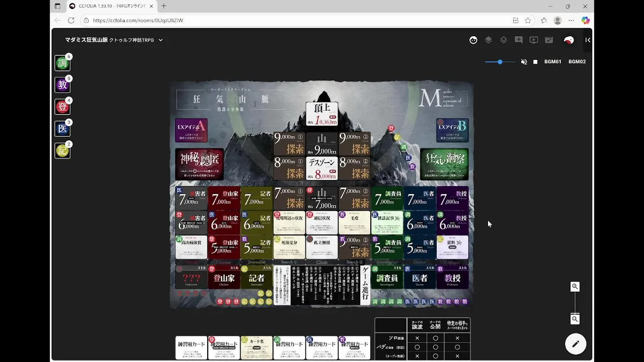Image resolution: width=644 pixels, height=362 pixels.
Task: Click the EXアイテムA card
Action: (192, 130)
